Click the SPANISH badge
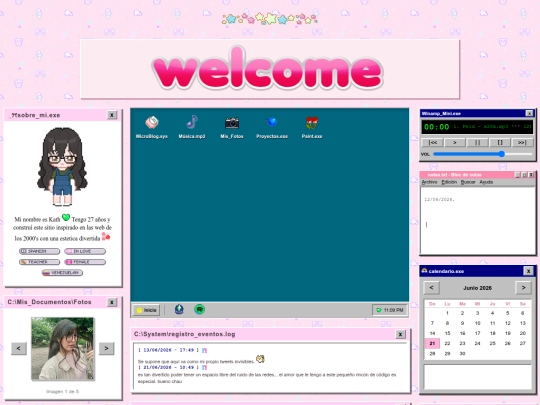The image size is (540, 405). 40,251
